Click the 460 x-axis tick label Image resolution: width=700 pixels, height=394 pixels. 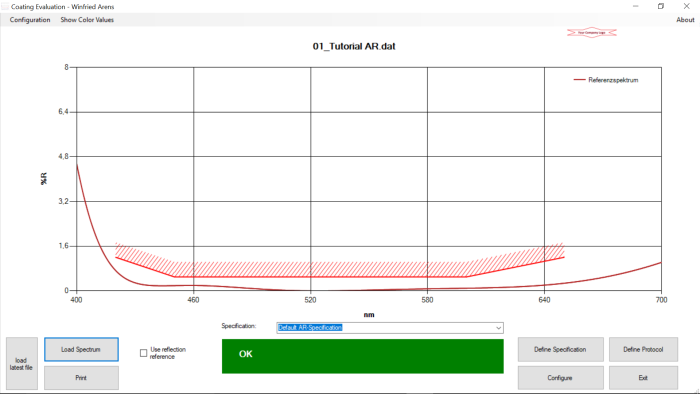(x=193, y=300)
